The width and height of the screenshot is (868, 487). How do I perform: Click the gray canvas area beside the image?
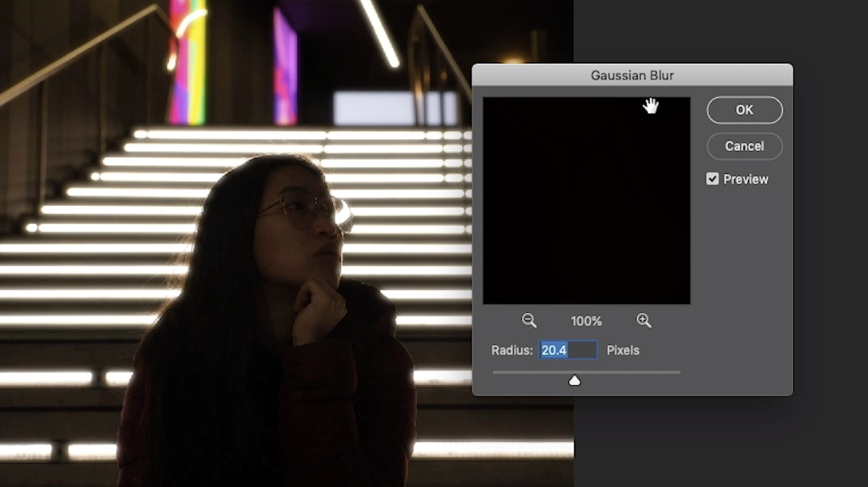click(690, 454)
